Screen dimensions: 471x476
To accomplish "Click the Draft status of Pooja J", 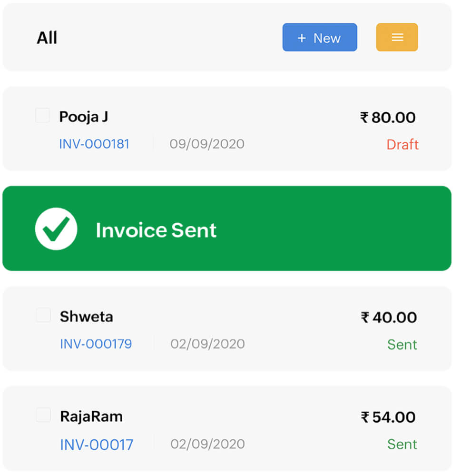I will [402, 145].
